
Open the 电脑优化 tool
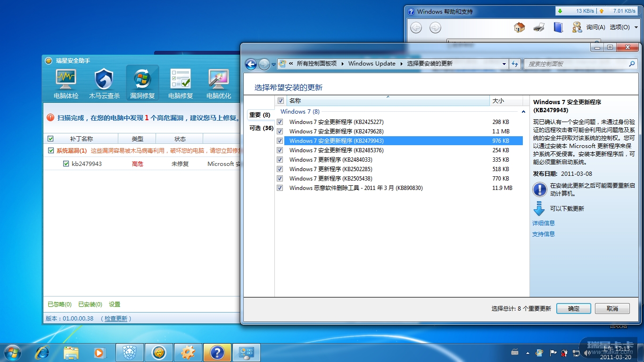click(219, 84)
